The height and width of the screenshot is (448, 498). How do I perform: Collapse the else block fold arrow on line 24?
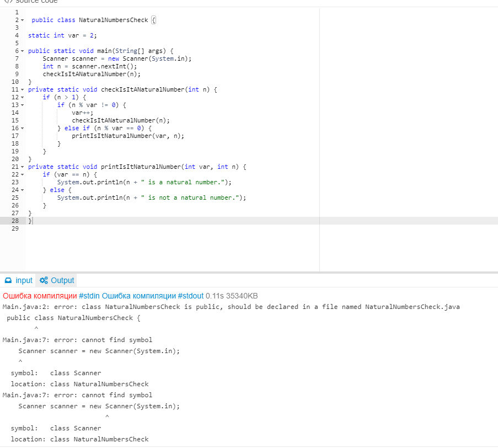click(x=22, y=190)
